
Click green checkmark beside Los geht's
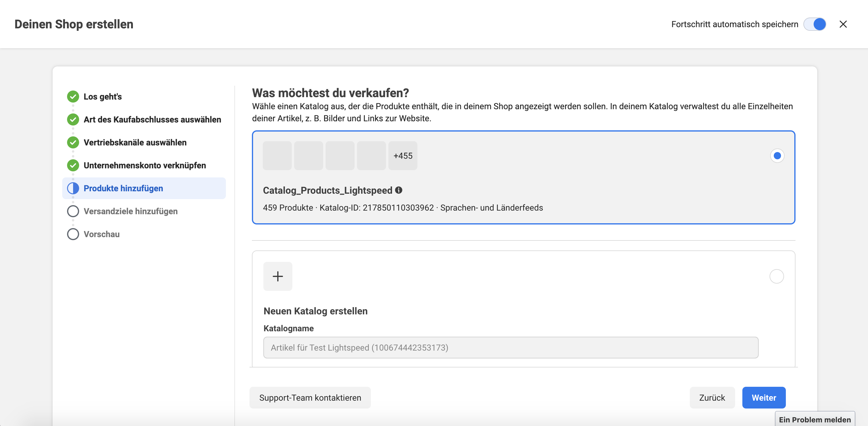[73, 97]
